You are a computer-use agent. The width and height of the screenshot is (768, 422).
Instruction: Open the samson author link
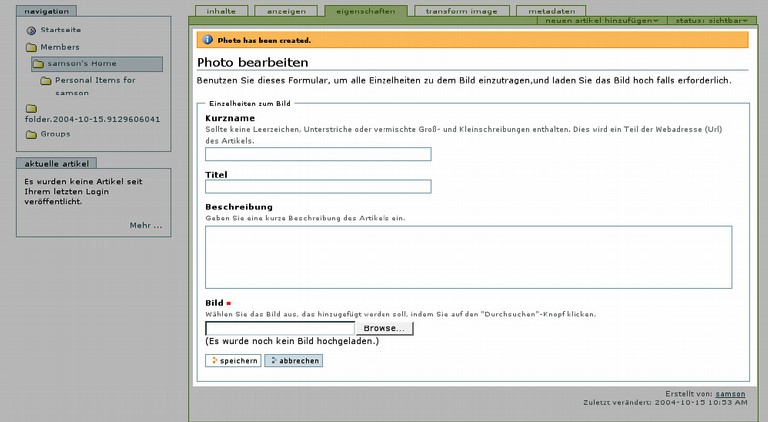730,394
